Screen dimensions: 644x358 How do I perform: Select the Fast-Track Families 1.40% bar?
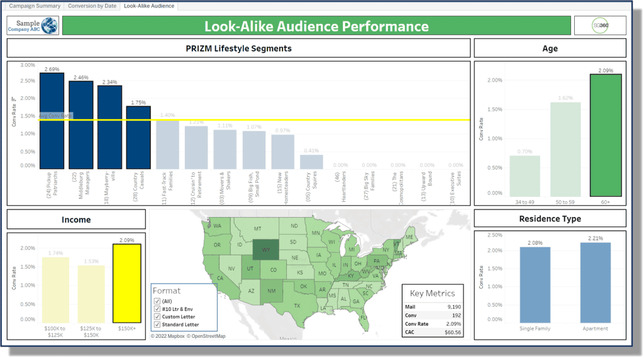click(x=167, y=144)
